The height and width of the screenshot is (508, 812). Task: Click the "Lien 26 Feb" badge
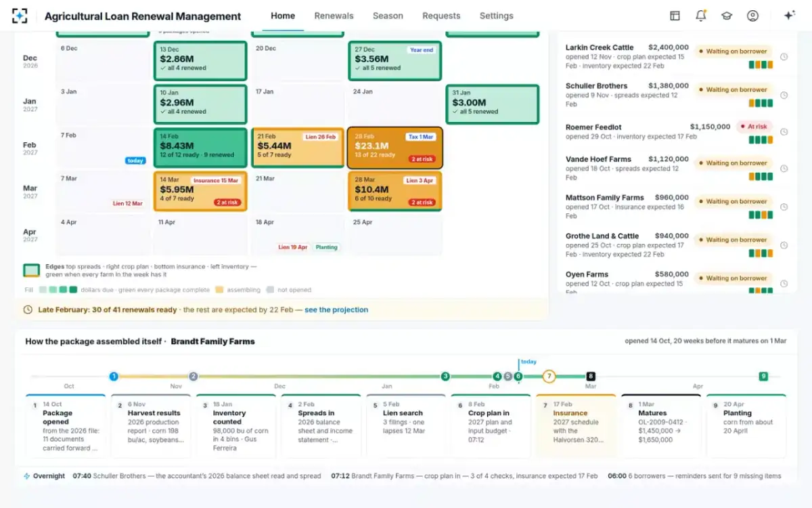pos(319,137)
